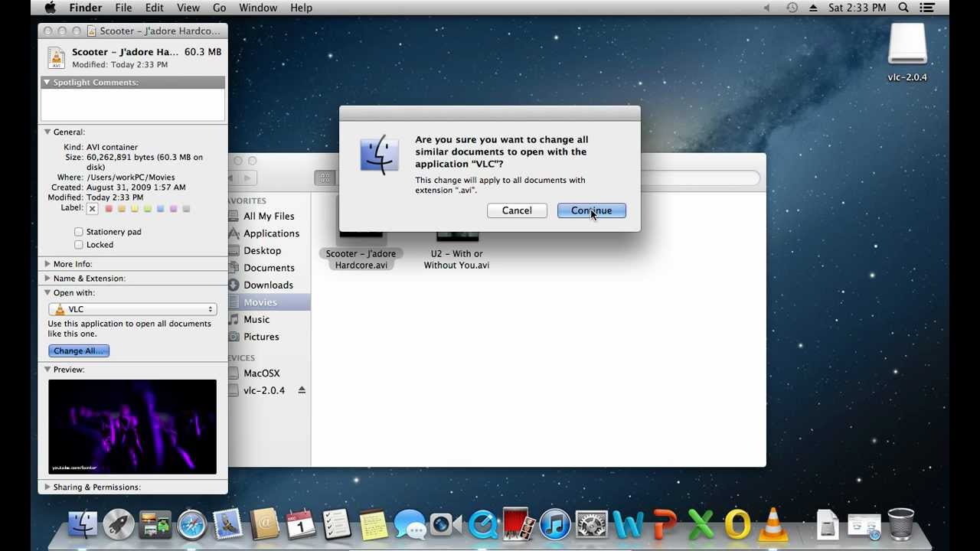Enable the Stationery pad checkbox
Image resolution: width=980 pixels, height=551 pixels.
tap(79, 232)
